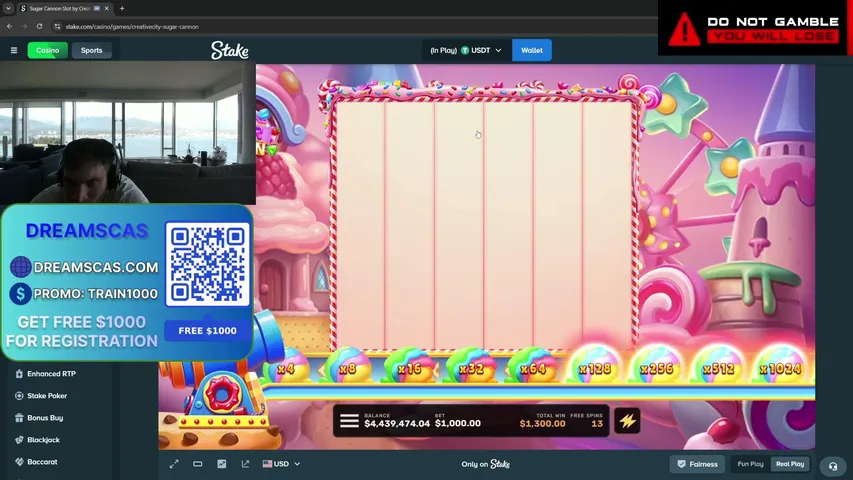Close the Sugar Cannon browser tab
Viewport: 853px width, 480px height.
coord(107,8)
